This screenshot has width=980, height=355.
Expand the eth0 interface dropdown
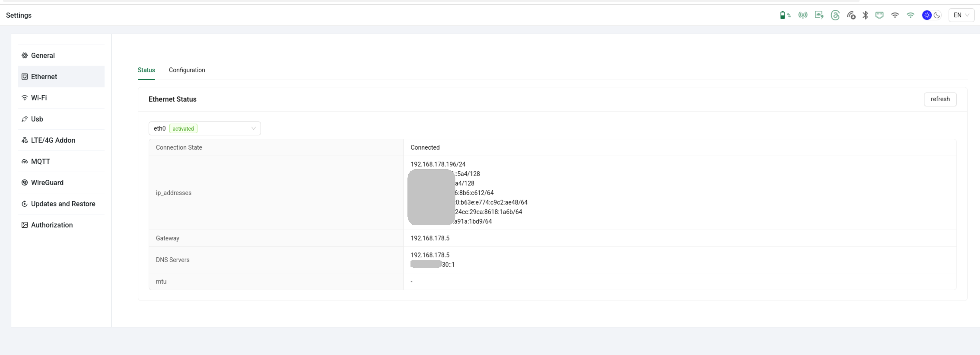(205, 128)
